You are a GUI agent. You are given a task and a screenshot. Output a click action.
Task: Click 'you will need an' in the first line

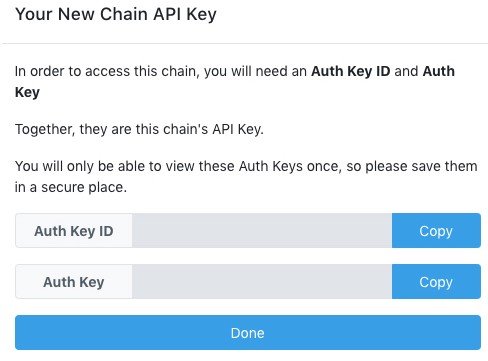(255, 71)
